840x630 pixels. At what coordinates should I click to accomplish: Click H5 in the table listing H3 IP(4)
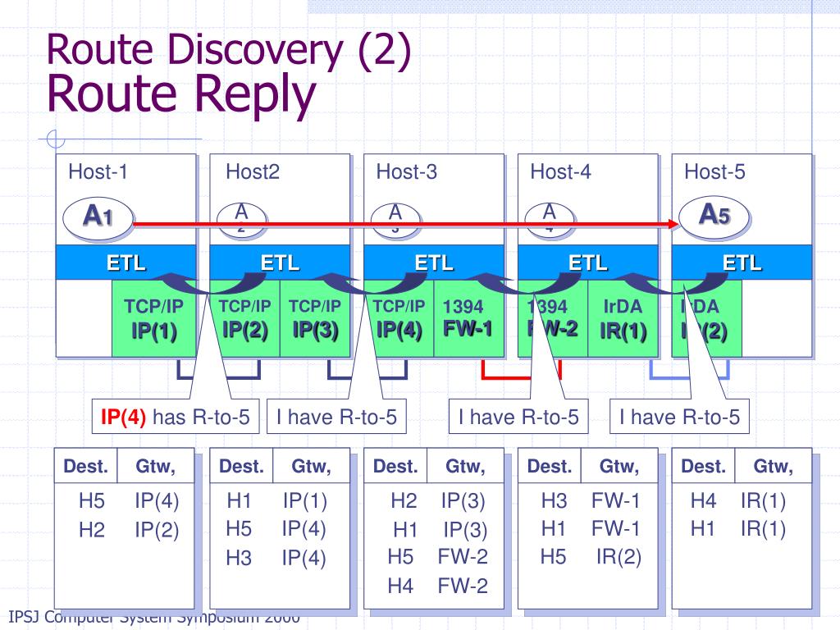coord(239,529)
